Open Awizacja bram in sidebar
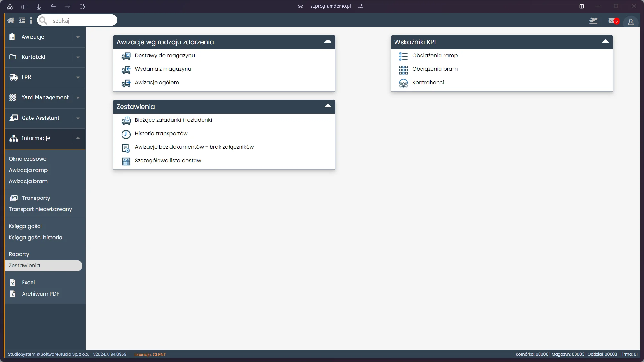This screenshot has width=644, height=362. coord(28,181)
